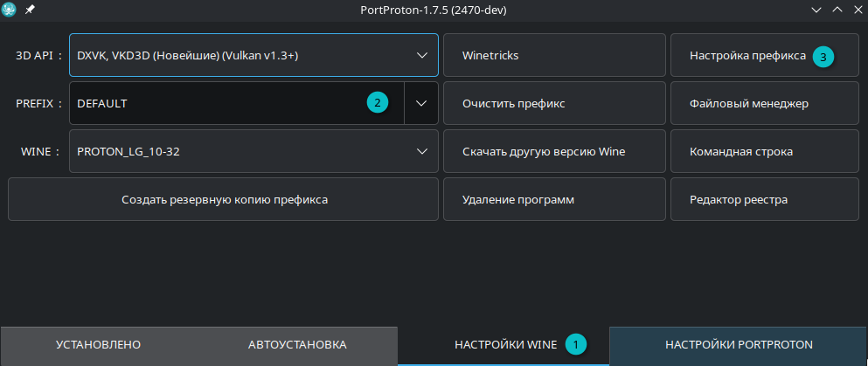Click Очистить префикс button
The width and height of the screenshot is (868, 366).
point(554,103)
